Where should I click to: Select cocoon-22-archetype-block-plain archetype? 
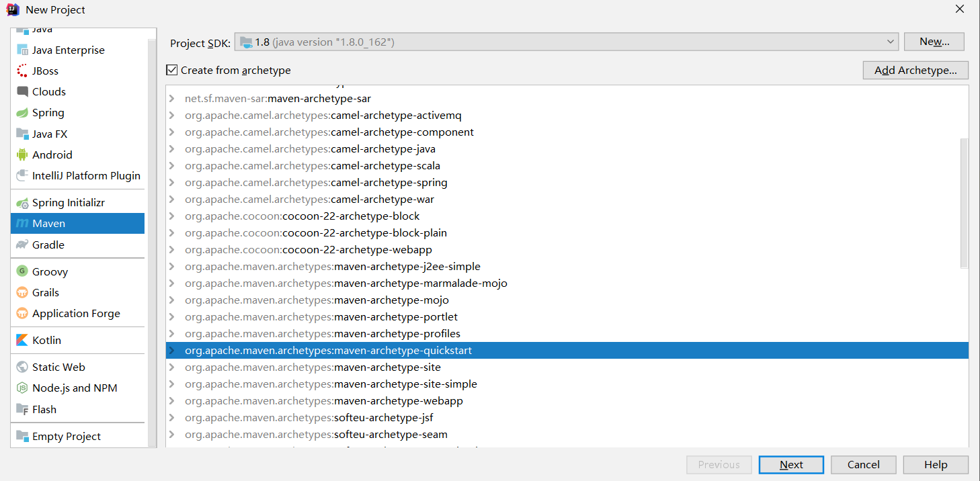pos(567,233)
